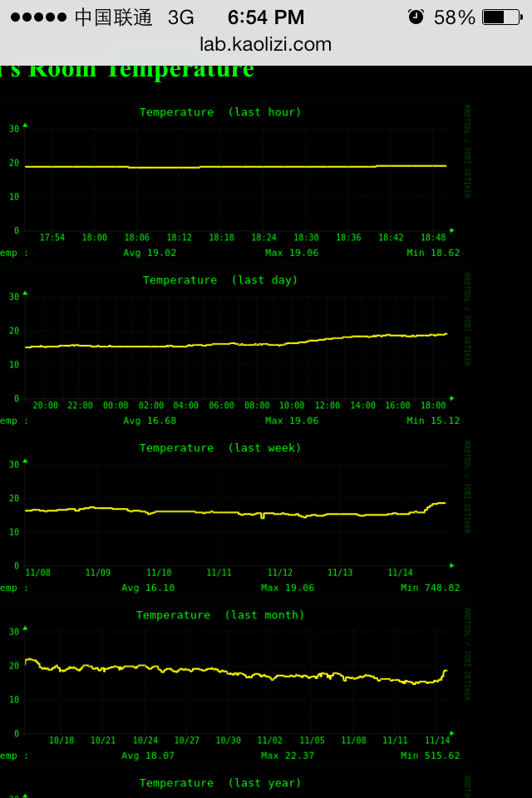Tap the "Temperature (last week)" title

coord(220,448)
